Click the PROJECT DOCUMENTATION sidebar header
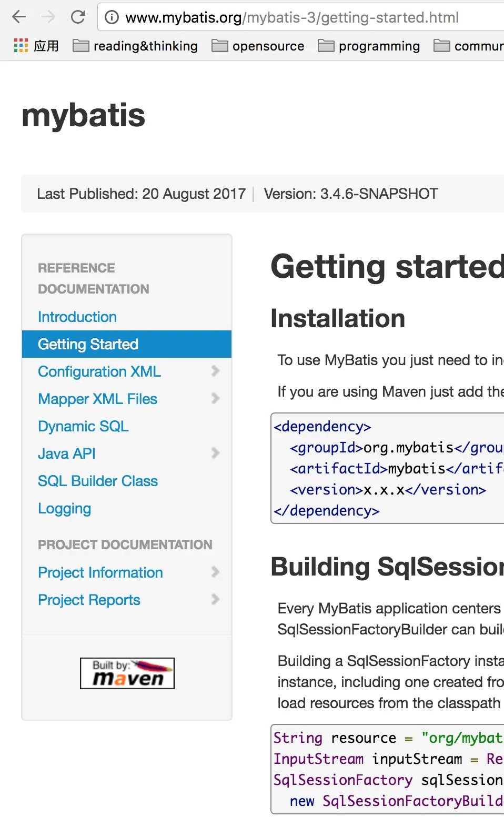The height and width of the screenshot is (827, 504). 125,544
